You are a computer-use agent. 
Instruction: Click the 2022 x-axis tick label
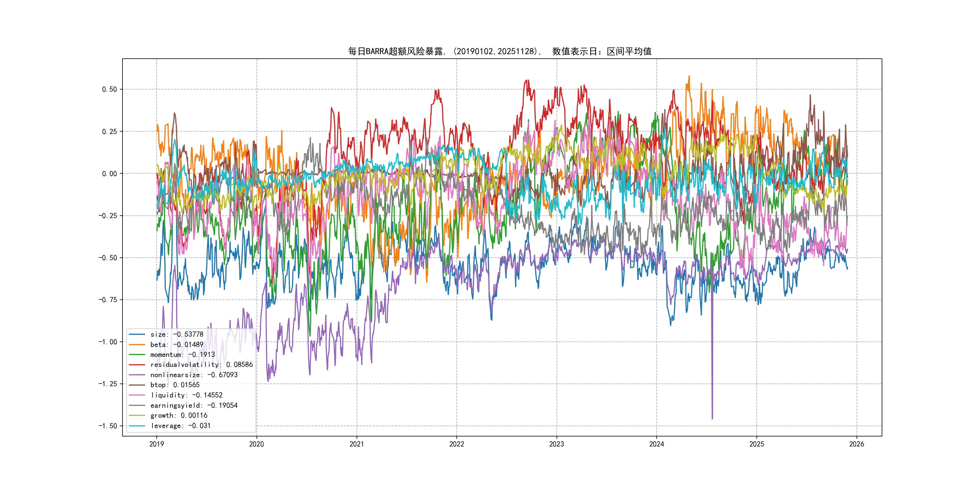coord(456,444)
